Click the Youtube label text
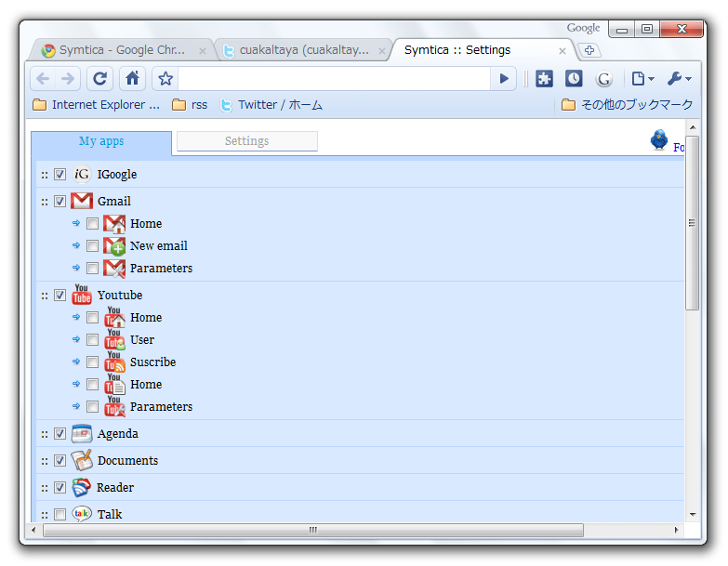The image size is (728, 566). click(x=120, y=295)
